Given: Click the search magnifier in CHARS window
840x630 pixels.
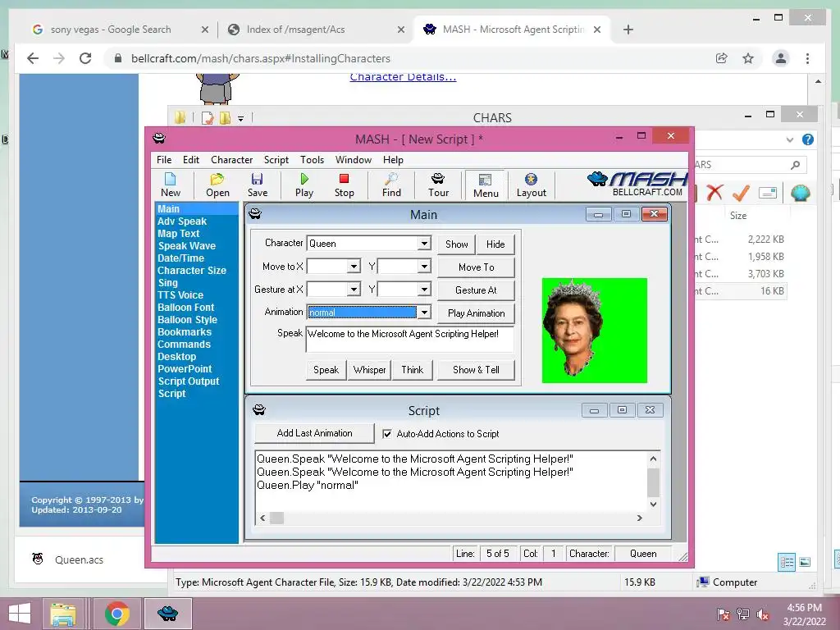Looking at the screenshot, I should [795, 165].
